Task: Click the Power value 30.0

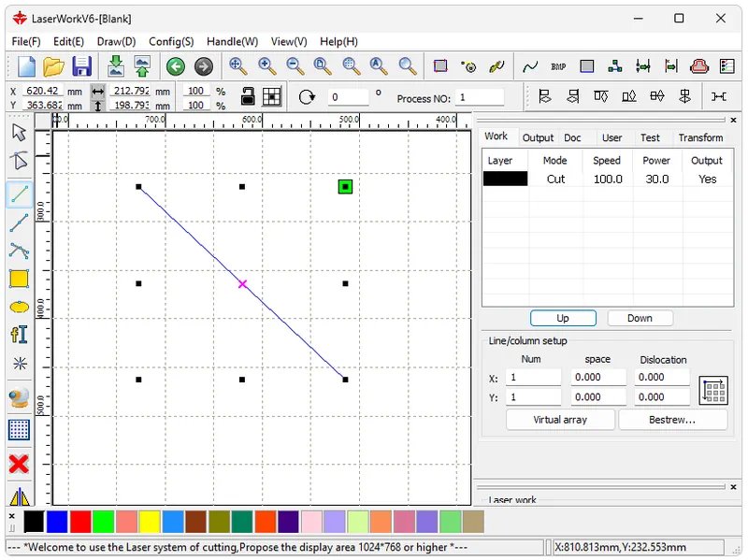Action: pos(657,179)
